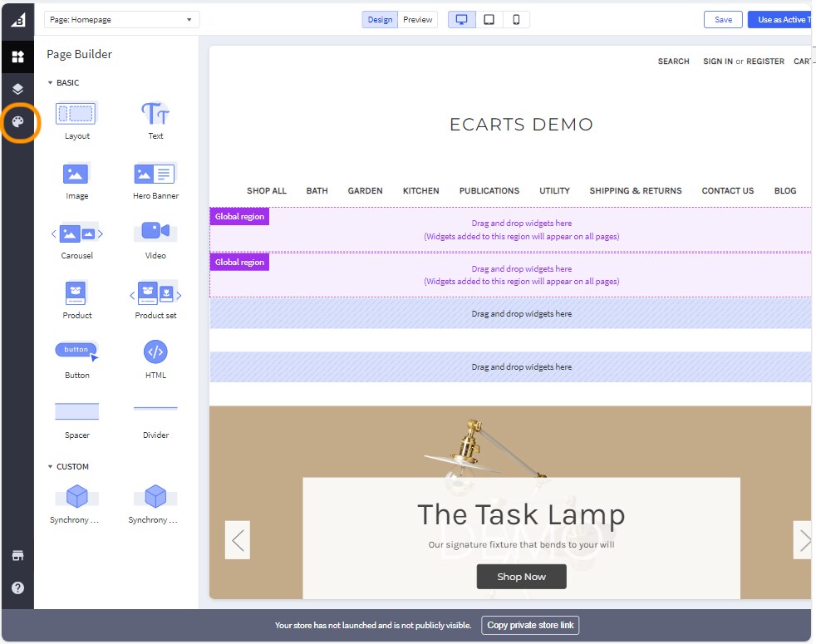This screenshot has width=816, height=644.
Task: Collapse the BASIC widgets section
Action: pyautogui.click(x=51, y=83)
